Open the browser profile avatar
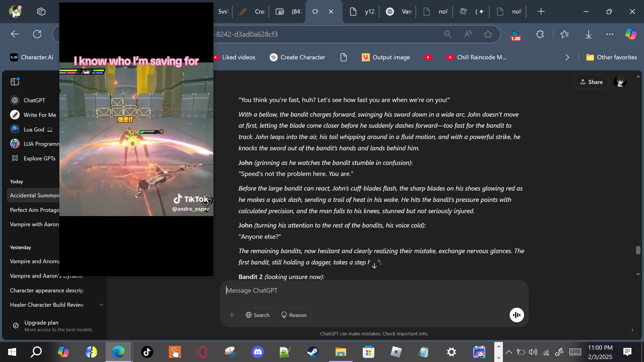The height and width of the screenshot is (362, 644). pos(15,12)
